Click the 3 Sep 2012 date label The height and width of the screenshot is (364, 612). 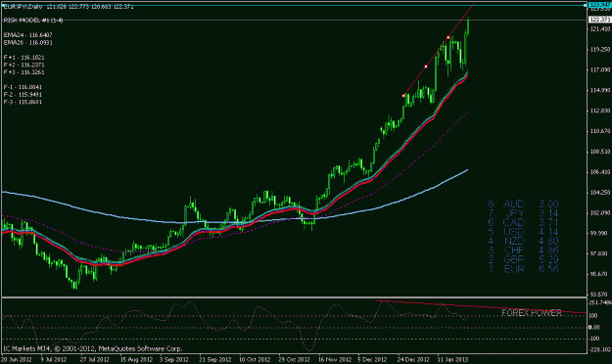click(x=173, y=359)
